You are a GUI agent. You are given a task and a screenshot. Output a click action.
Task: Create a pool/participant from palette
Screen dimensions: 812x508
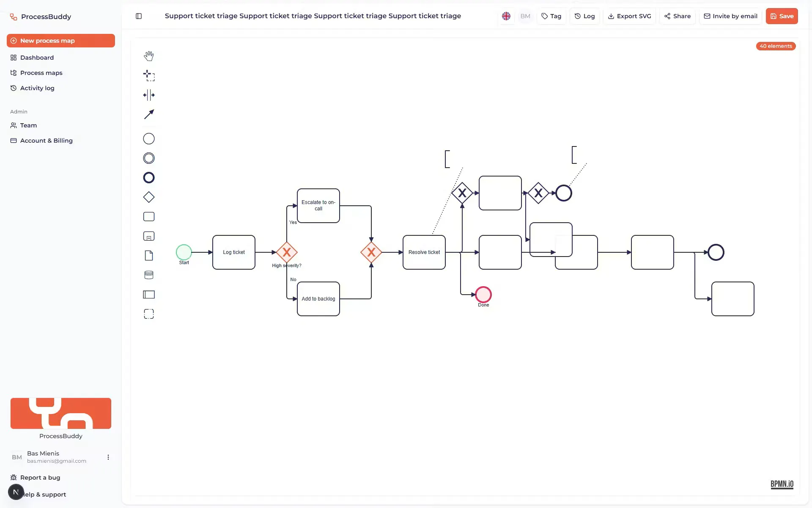(149, 295)
